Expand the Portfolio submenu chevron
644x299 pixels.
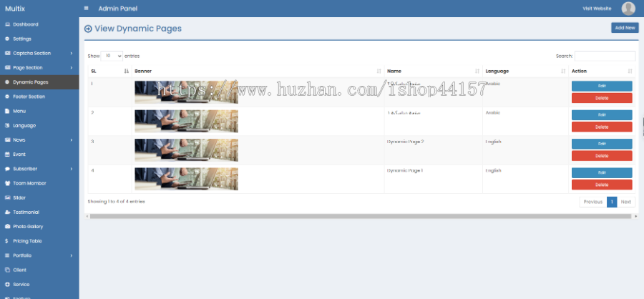click(72, 255)
